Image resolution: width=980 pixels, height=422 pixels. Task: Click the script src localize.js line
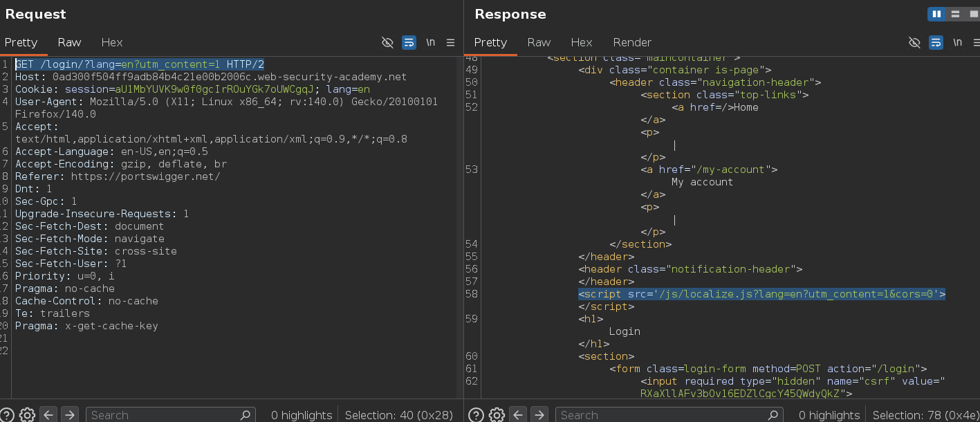[x=761, y=294]
